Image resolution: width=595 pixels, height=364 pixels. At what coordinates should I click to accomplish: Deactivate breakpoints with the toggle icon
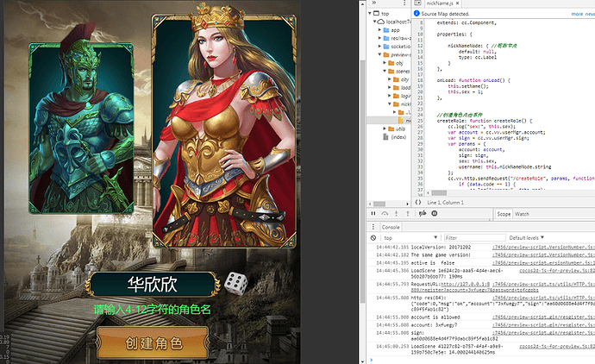423,214
